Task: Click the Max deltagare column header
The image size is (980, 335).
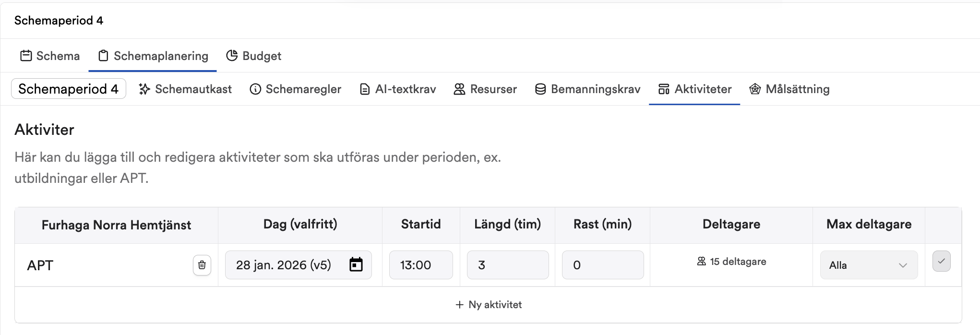Action: coord(869,224)
